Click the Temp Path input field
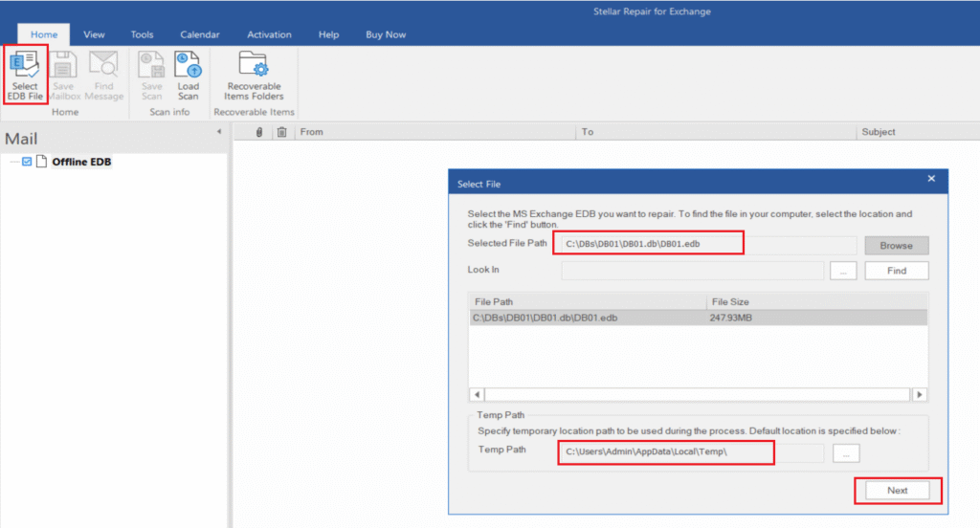Viewport: 980px width, 528px height. (x=692, y=452)
